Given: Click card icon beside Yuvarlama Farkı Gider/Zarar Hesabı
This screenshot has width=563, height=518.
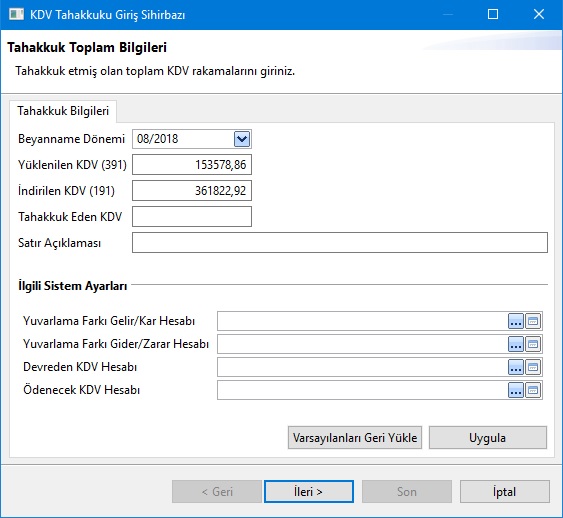Looking at the screenshot, I should 533,344.
